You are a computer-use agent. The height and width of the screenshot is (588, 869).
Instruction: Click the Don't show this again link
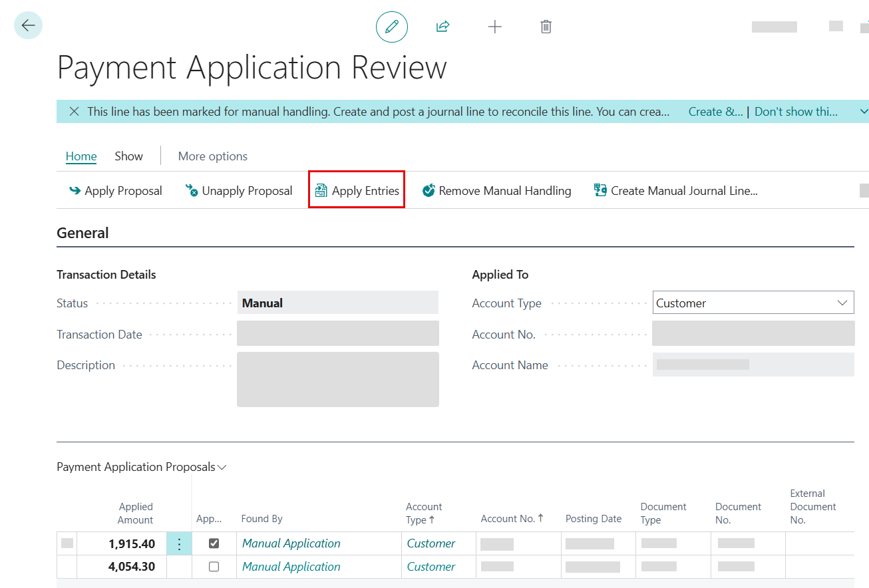796,111
